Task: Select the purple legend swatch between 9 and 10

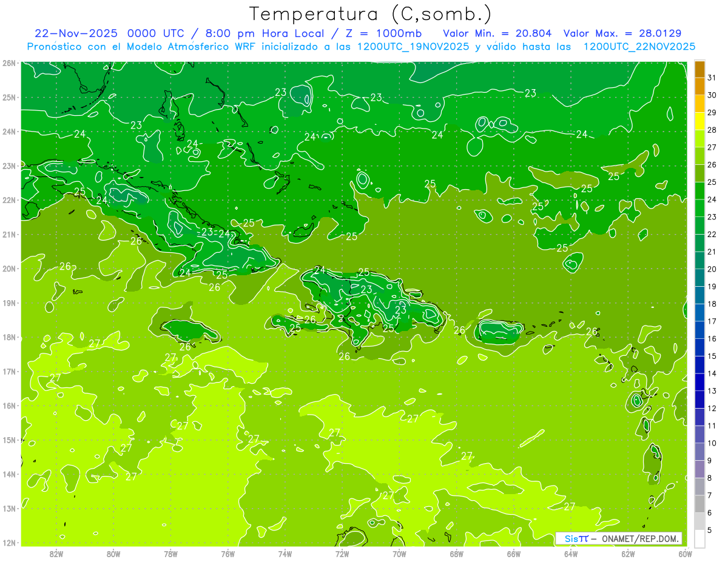Action: click(x=699, y=452)
